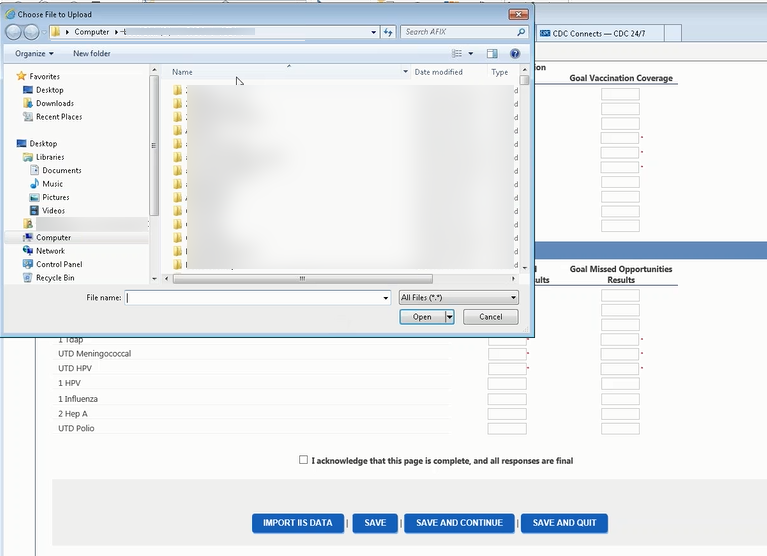Click the change view icon in dialog toolbar
Image resolution: width=767 pixels, height=556 pixels.
click(x=456, y=54)
